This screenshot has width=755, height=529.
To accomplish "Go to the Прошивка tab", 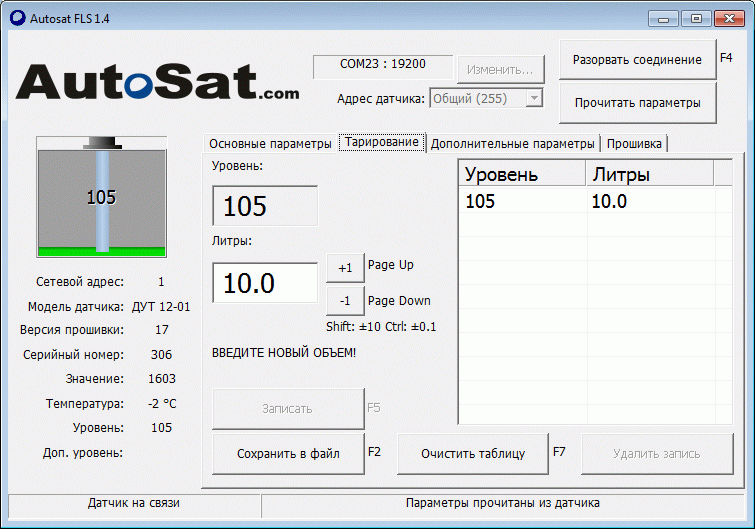I will click(x=634, y=143).
